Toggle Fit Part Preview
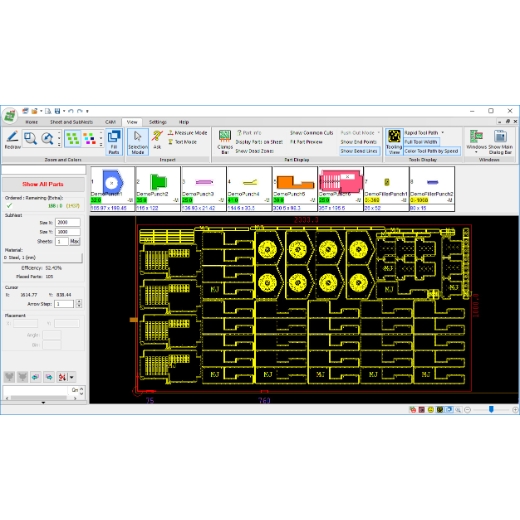The width and height of the screenshot is (520, 520). (306, 142)
